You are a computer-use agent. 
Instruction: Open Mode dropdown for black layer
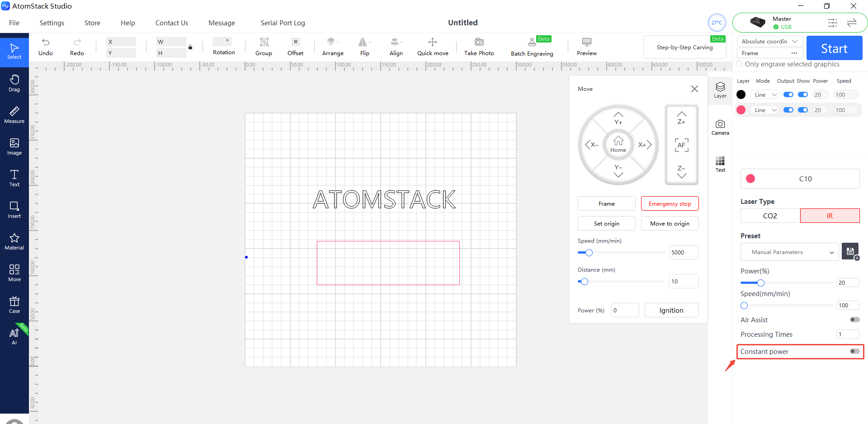coord(765,94)
